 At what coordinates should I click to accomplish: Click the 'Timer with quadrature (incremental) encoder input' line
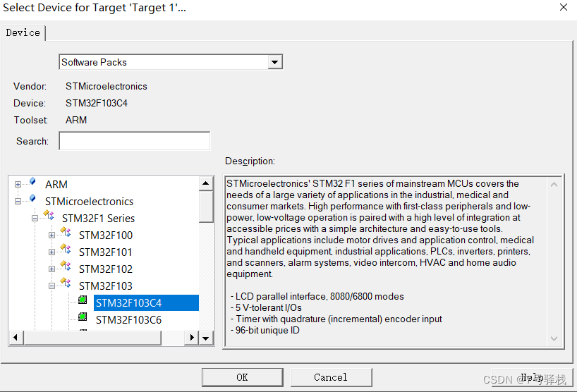pyautogui.click(x=336, y=319)
